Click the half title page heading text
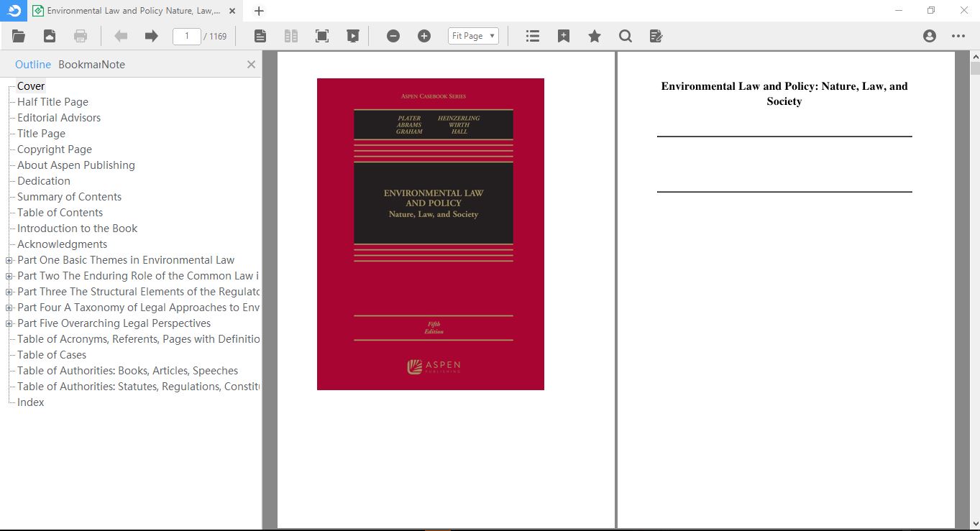The width and height of the screenshot is (980, 531). (784, 93)
